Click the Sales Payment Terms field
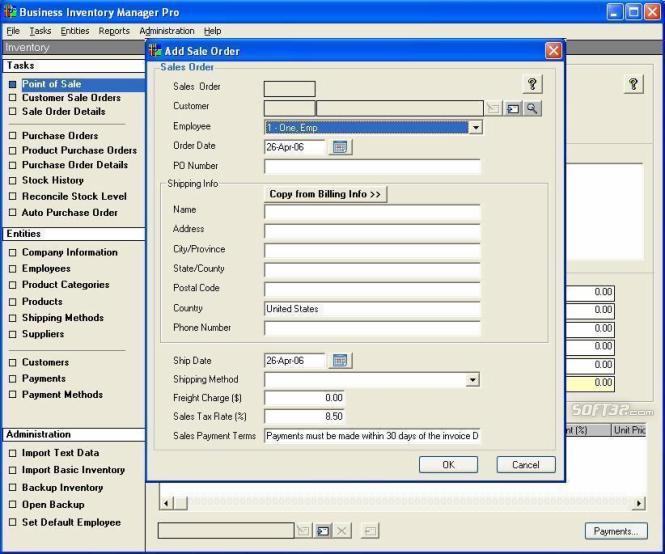665x554 pixels. pyautogui.click(x=372, y=436)
